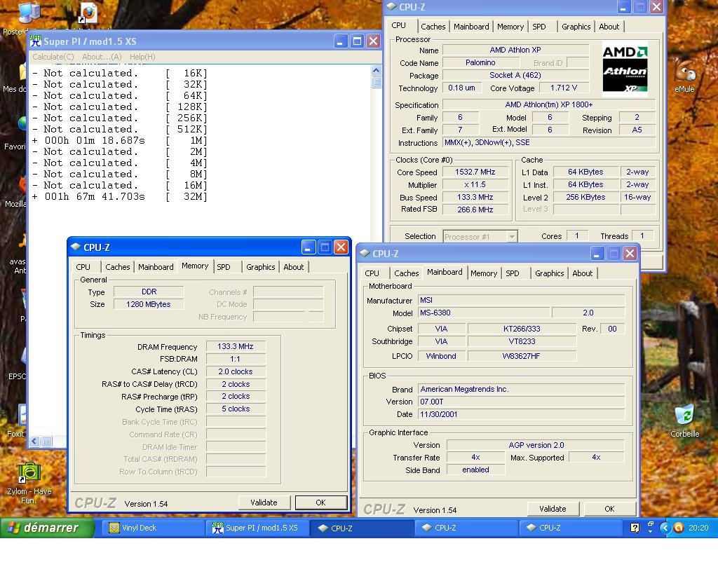Open CPU tab in Mainboard CPU-Z window
This screenshot has width=718, height=588.
(372, 273)
